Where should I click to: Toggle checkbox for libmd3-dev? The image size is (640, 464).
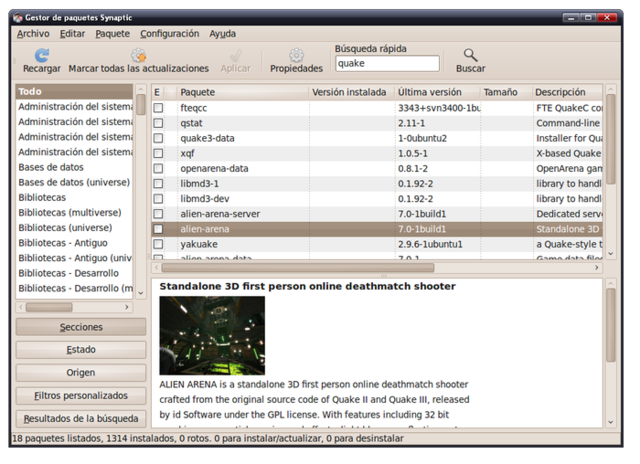tap(158, 198)
